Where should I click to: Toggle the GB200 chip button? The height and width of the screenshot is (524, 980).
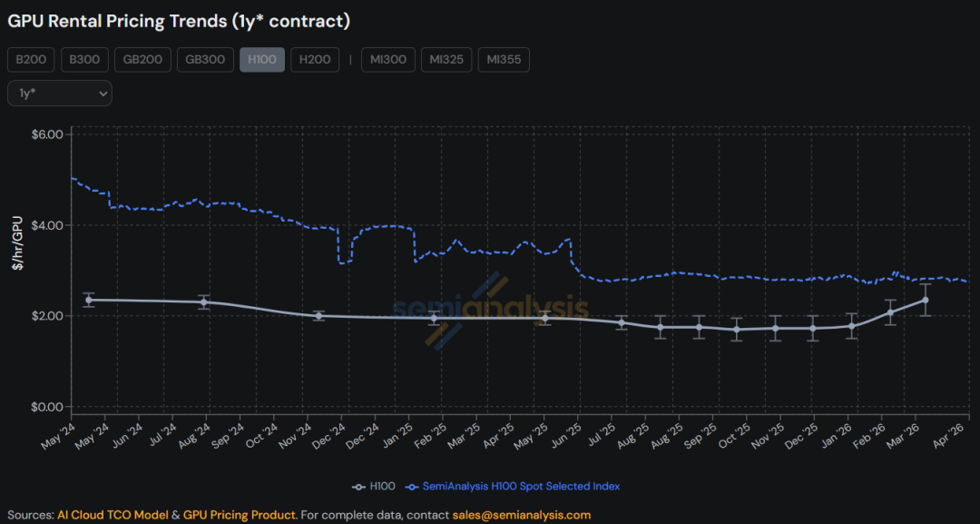click(142, 60)
